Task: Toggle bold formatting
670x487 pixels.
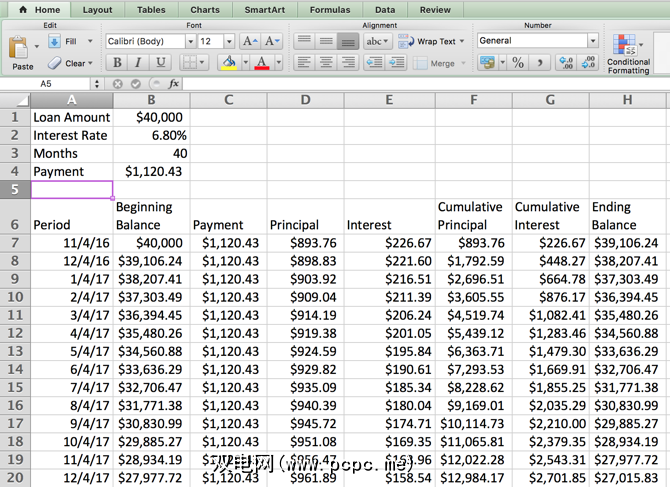Action: [117, 63]
